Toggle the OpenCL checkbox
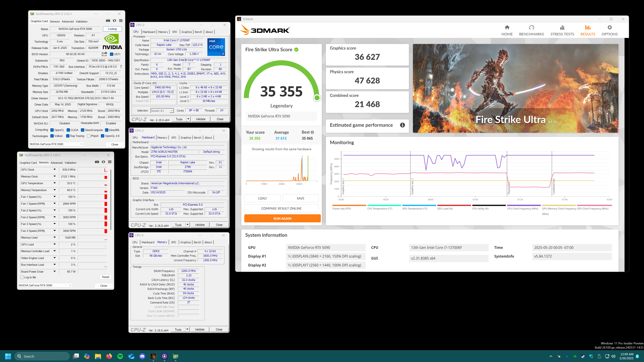 (52, 130)
